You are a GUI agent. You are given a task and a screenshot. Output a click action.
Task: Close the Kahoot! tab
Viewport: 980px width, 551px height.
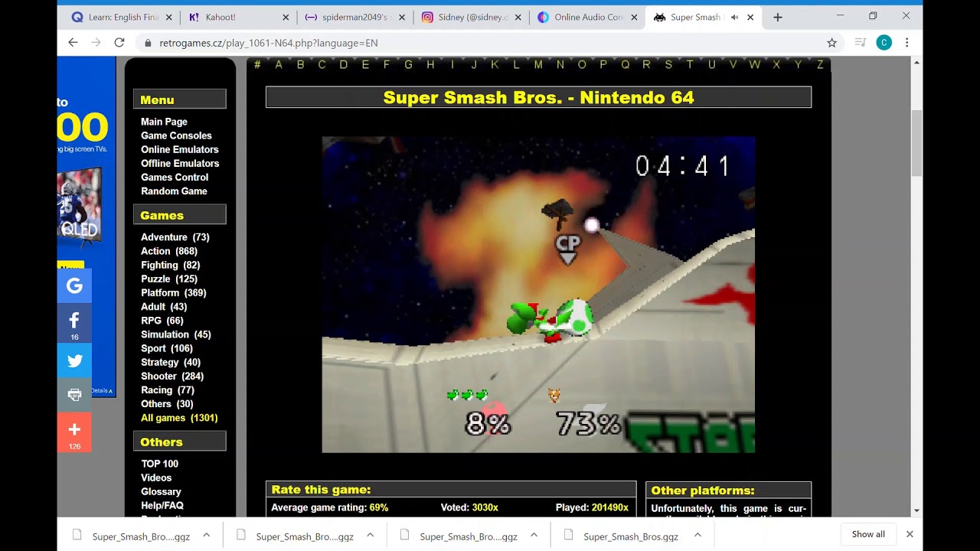286,17
